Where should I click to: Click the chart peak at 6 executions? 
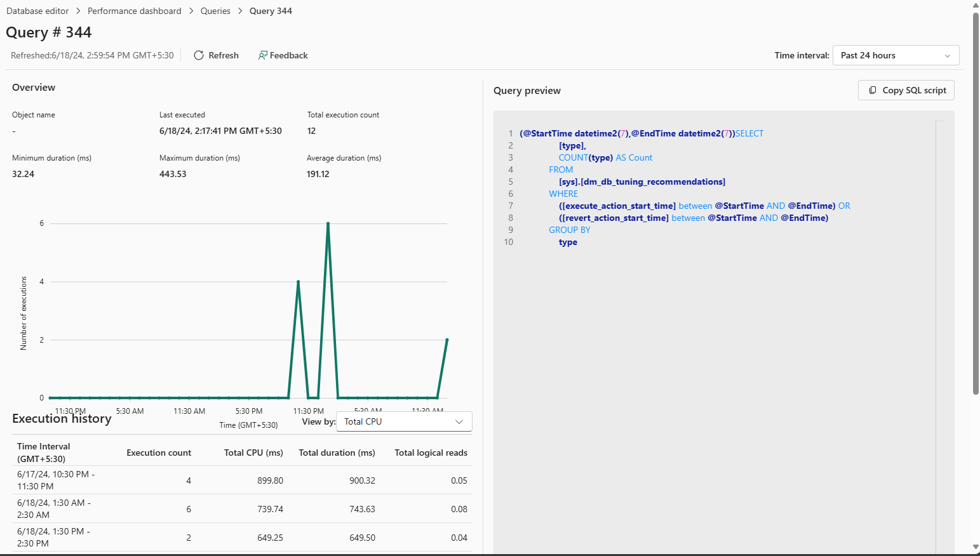coord(328,223)
